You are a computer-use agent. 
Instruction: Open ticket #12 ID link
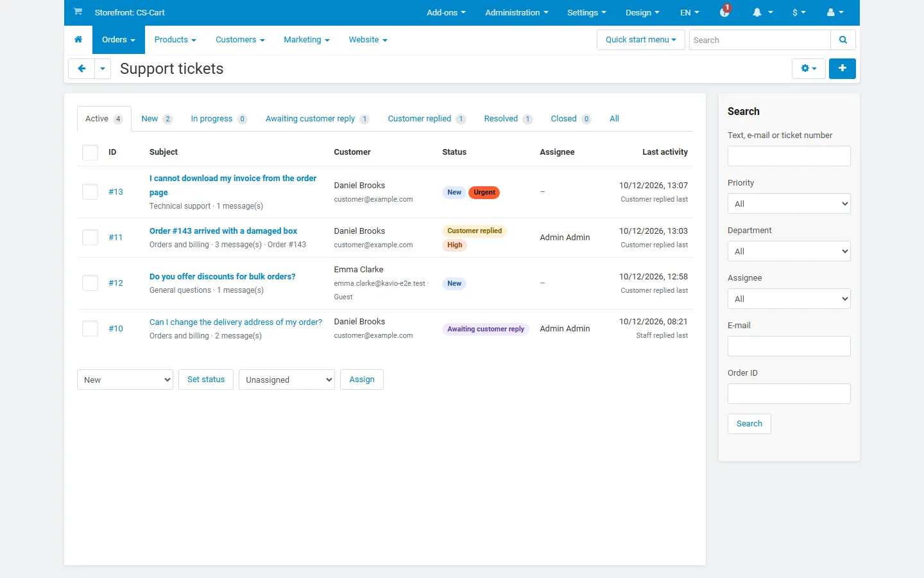116,283
